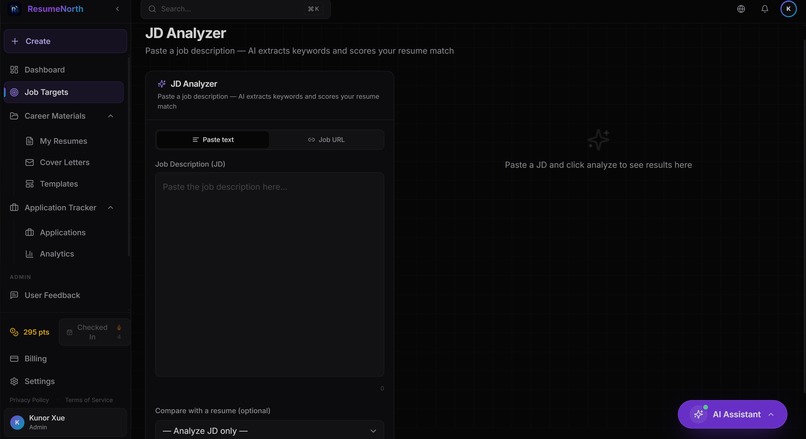Click the JD Analyzer page heading
The width and height of the screenshot is (806, 439).
(186, 33)
